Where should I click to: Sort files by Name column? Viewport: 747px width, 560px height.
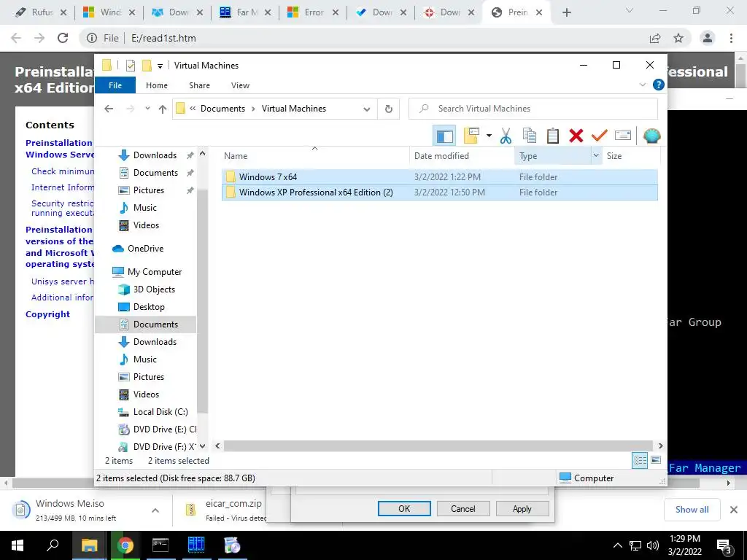pos(314,156)
